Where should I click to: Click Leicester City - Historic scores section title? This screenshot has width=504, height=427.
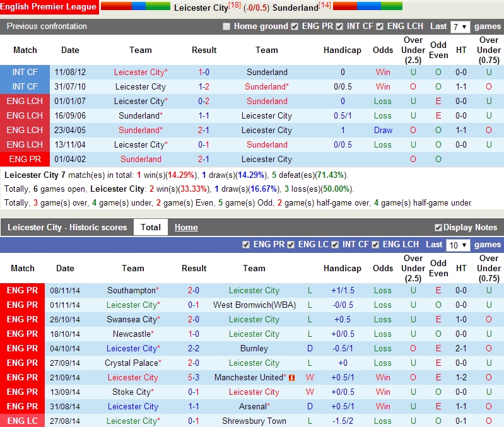[x=67, y=228]
